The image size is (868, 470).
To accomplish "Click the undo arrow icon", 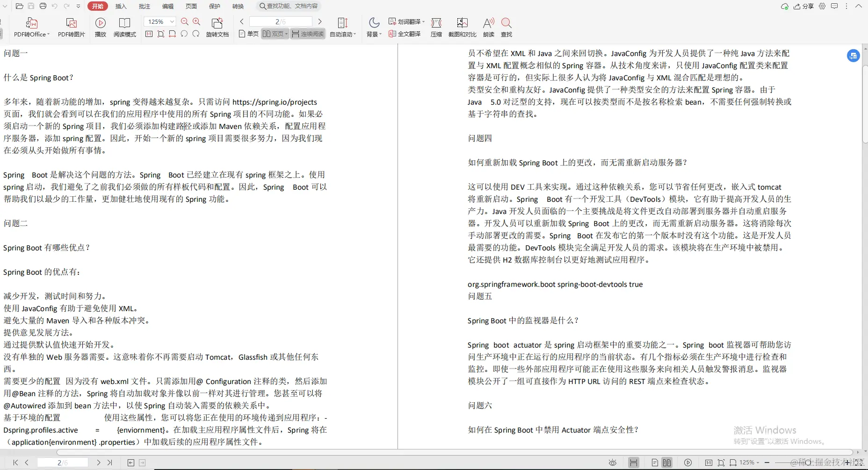I will click(55, 6).
